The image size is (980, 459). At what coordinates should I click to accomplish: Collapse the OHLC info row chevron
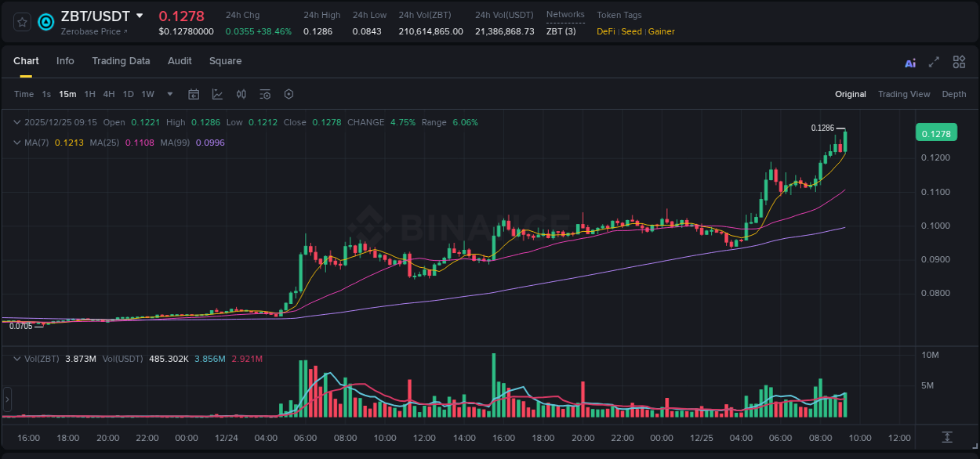click(16, 122)
